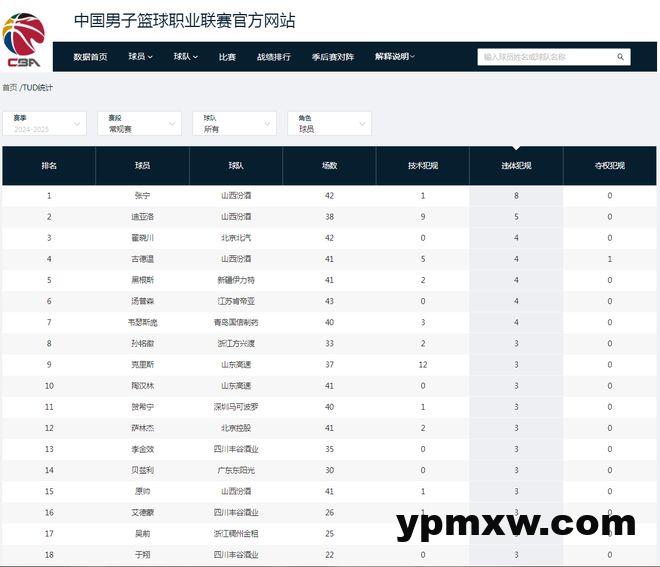Open the 比赛 nav item
Screen dimensions: 660x567
click(x=227, y=57)
